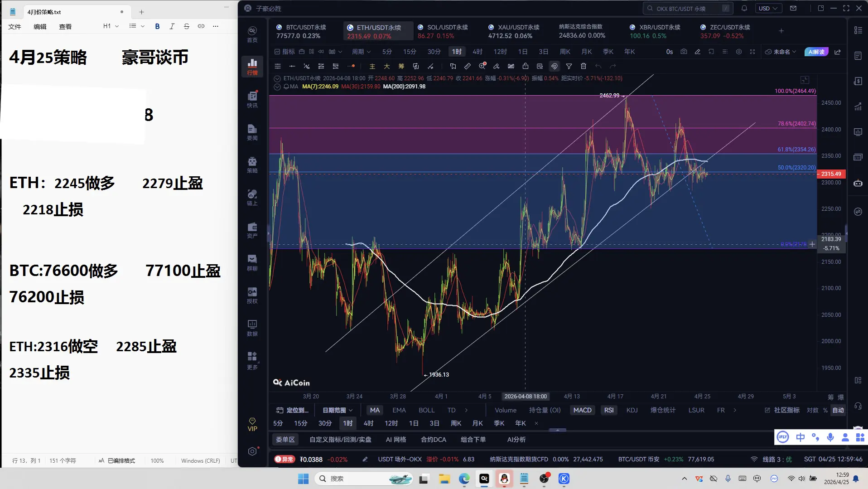Open the list style dropdown in Notepad
The image size is (868, 489).
click(x=137, y=26)
